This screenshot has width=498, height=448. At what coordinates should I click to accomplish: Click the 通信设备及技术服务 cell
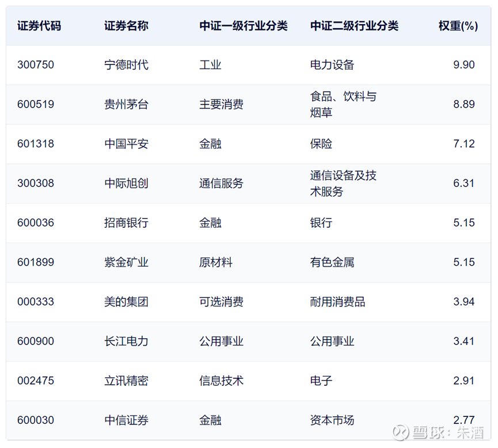tap(343, 183)
